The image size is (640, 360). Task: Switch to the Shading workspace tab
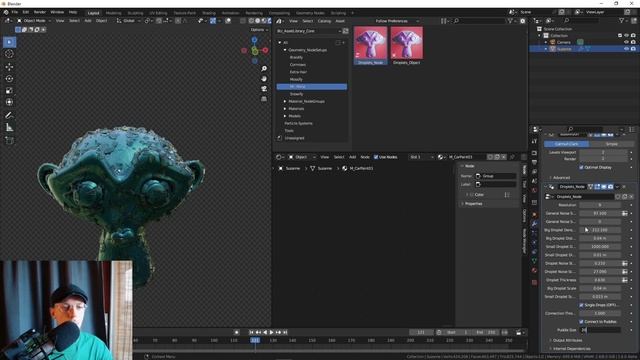[209, 13]
